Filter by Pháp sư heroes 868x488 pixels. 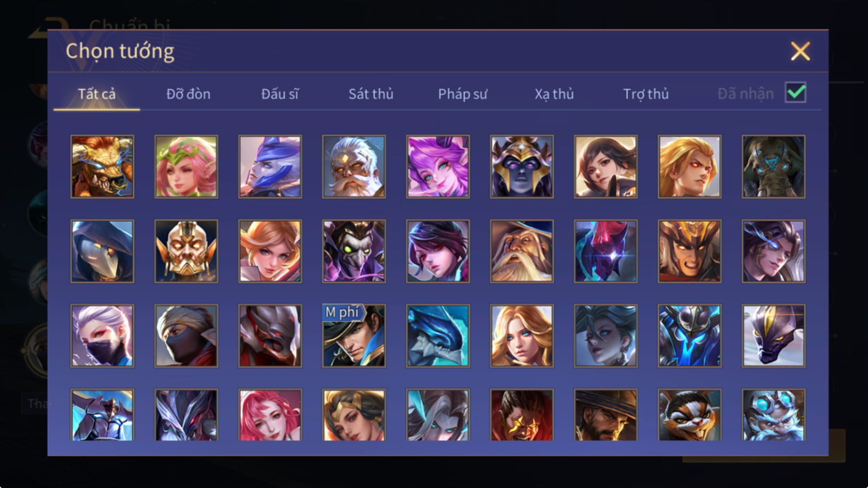point(463,94)
